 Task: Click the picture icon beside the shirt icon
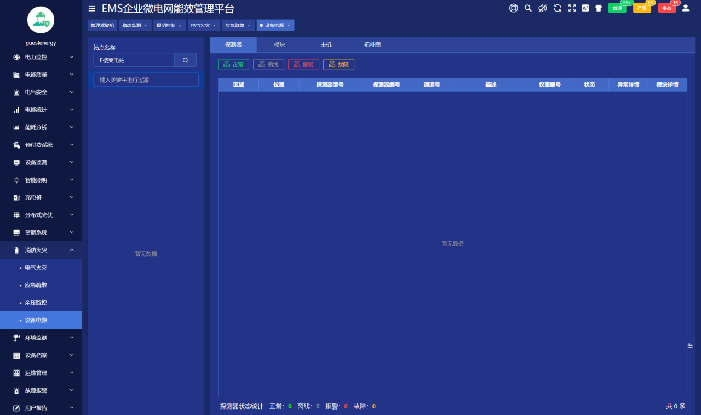(x=584, y=8)
